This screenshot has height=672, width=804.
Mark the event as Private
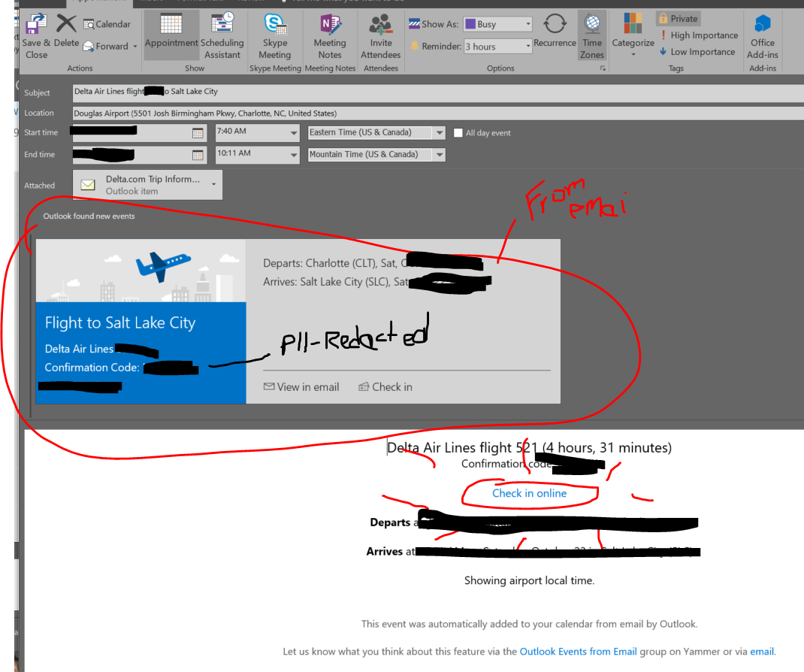pos(678,19)
